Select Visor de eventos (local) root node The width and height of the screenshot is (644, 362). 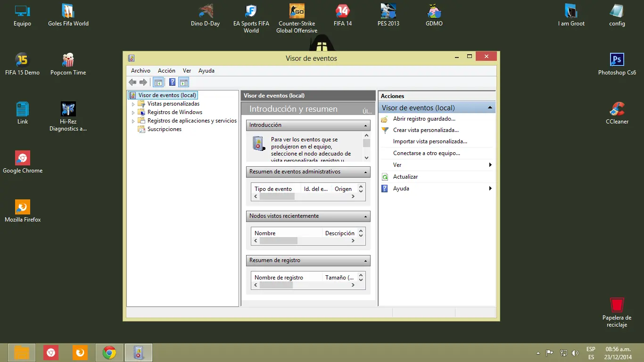[x=167, y=95]
